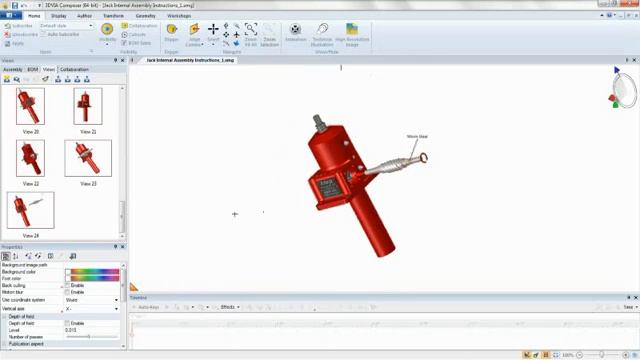Screen dimensions: 640x360
Task: Select the large cross-arrows navigation tool
Action: click(x=213, y=29)
